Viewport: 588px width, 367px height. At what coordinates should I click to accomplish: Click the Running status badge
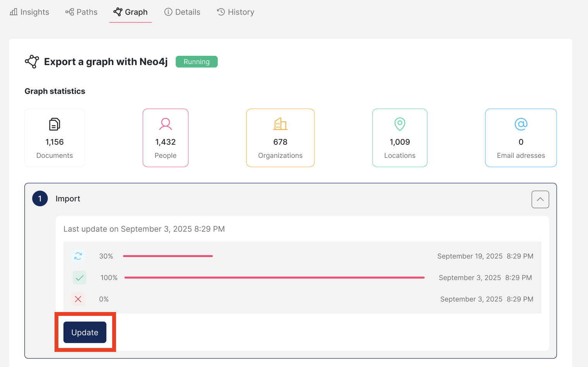point(196,62)
